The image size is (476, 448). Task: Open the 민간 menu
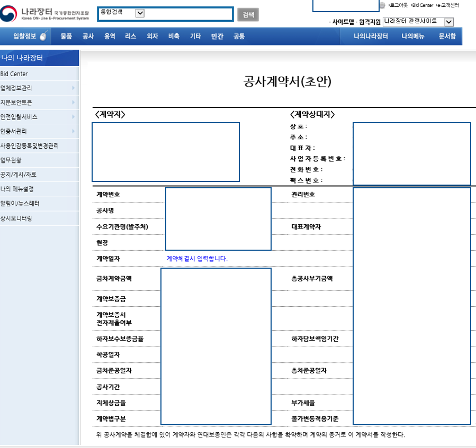[217, 36]
